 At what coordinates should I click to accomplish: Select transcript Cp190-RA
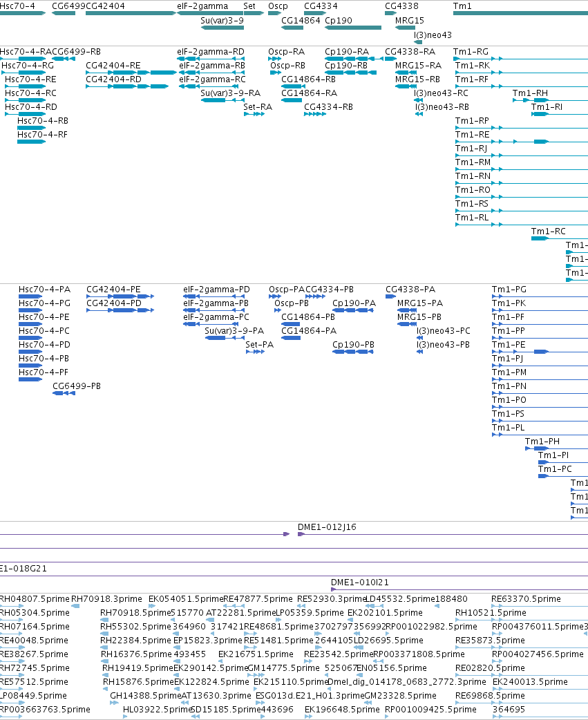(x=347, y=51)
